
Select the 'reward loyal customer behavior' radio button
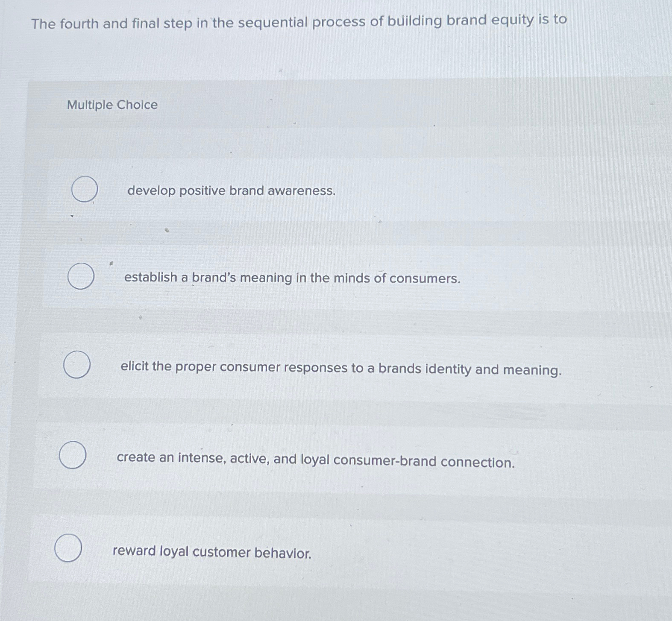(68, 548)
